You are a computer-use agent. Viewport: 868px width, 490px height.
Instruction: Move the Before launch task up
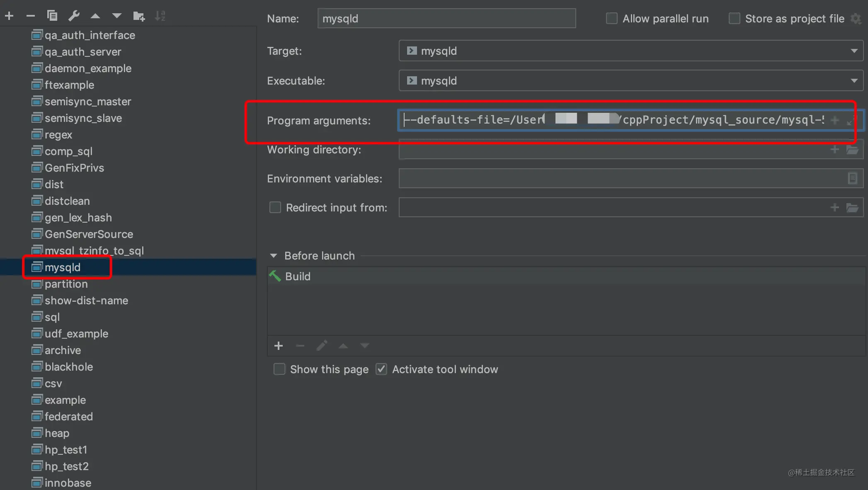pyautogui.click(x=343, y=346)
